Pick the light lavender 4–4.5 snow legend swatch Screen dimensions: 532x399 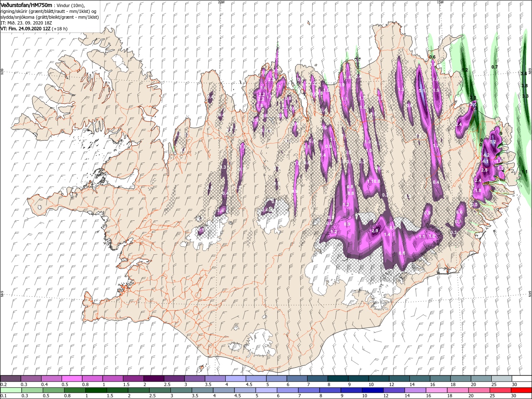pyautogui.click(x=236, y=379)
